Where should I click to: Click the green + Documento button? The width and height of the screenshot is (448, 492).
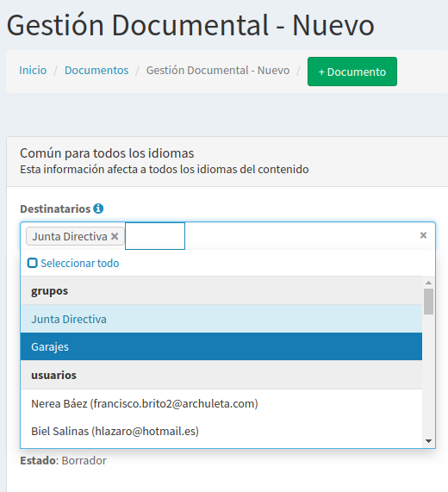coord(352,72)
